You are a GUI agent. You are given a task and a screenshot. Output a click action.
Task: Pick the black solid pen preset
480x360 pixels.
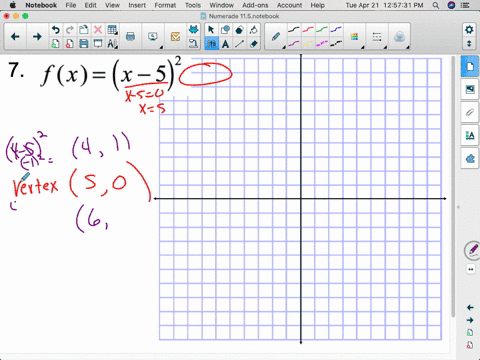pyautogui.click(x=294, y=30)
